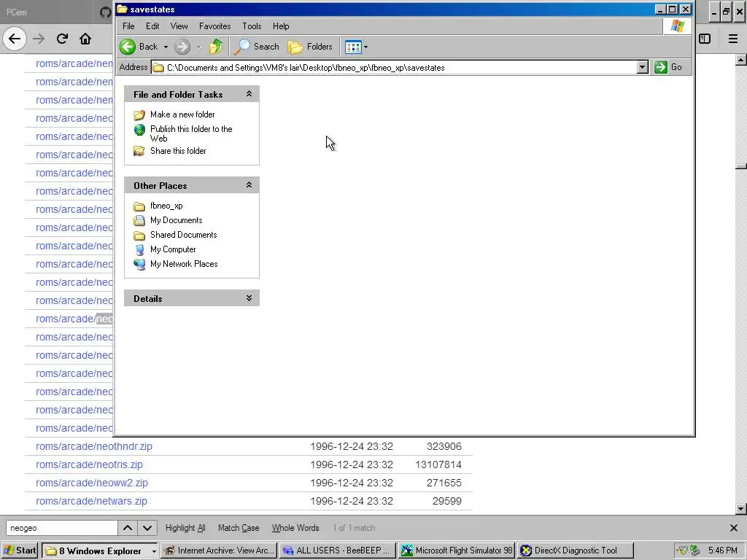Expand the Details panel

(x=249, y=298)
